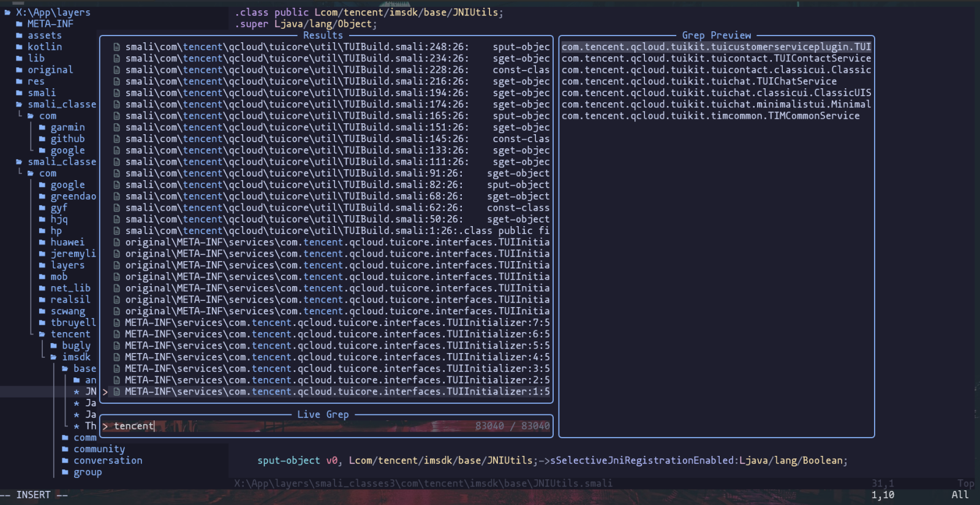Expand the smali folder

point(36,93)
